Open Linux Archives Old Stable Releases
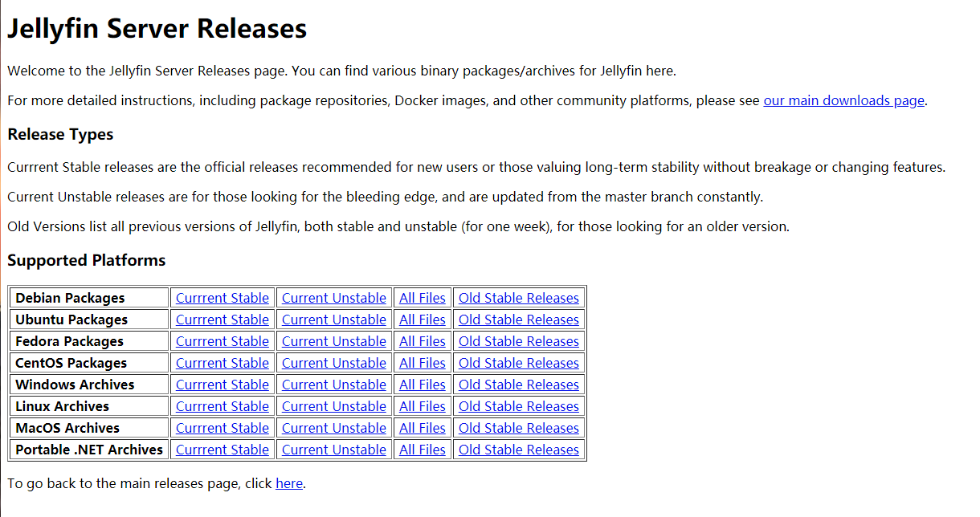980x517 pixels. pos(518,406)
